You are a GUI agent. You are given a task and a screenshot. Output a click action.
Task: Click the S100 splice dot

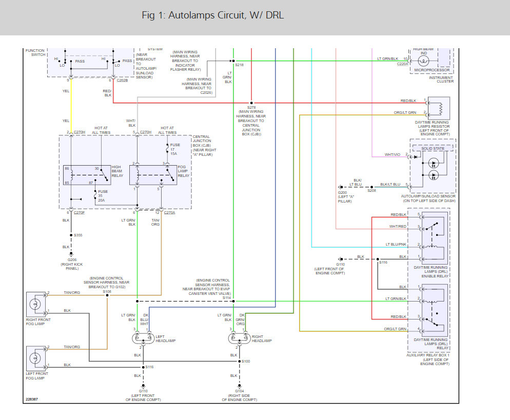[x=240, y=361]
